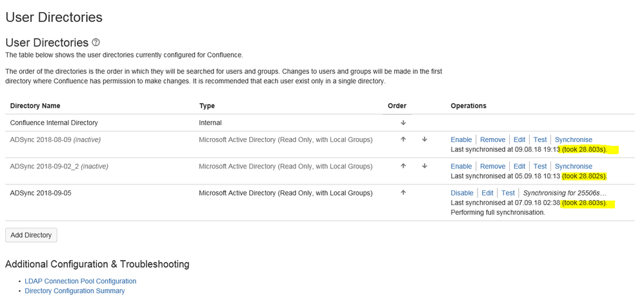Move ADSync 2018-08-09 down in order
644x300 pixels.
[425, 139]
